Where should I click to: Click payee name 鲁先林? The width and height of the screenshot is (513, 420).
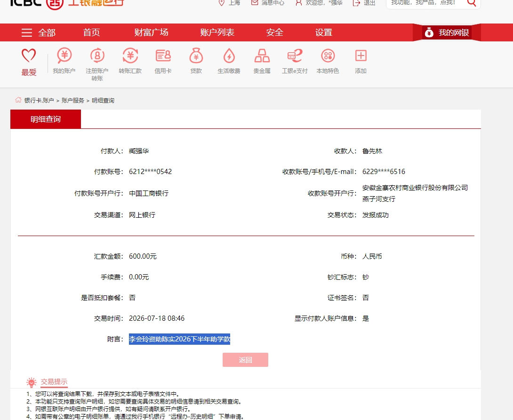[372, 151]
